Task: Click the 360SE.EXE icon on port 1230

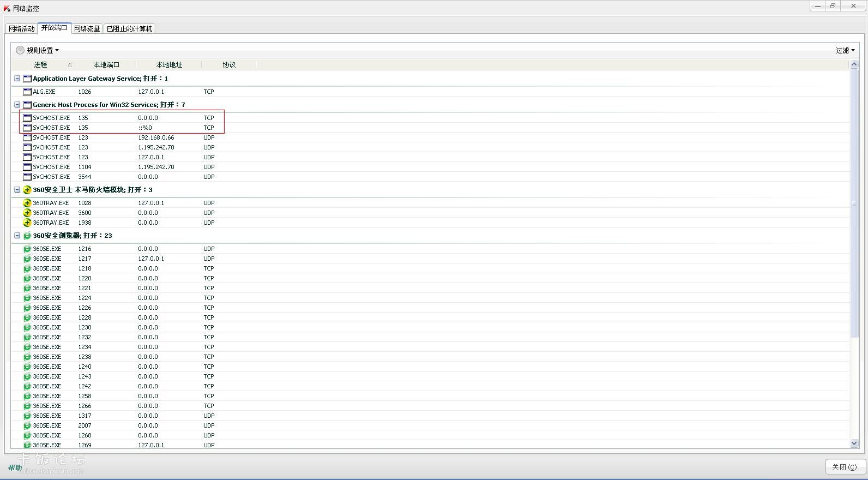Action: pos(27,327)
